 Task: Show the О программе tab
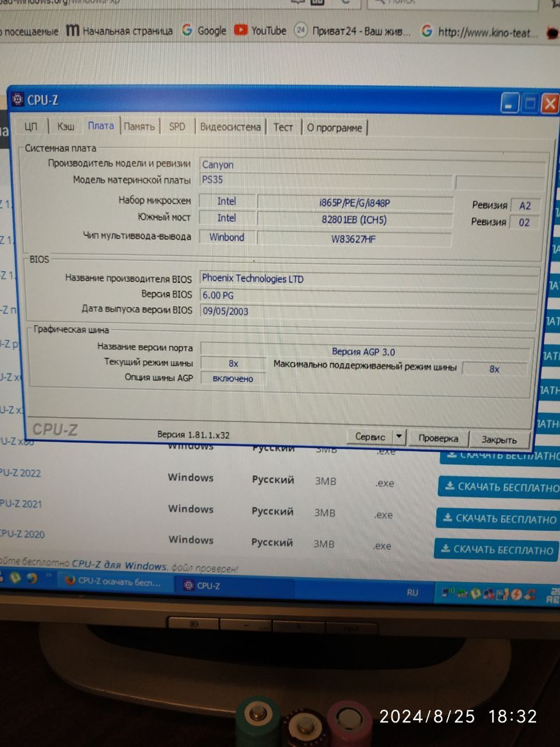[335, 127]
